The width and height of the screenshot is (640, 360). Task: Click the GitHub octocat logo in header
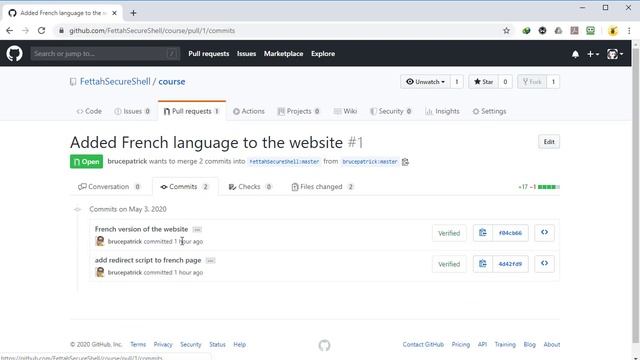[14, 53]
